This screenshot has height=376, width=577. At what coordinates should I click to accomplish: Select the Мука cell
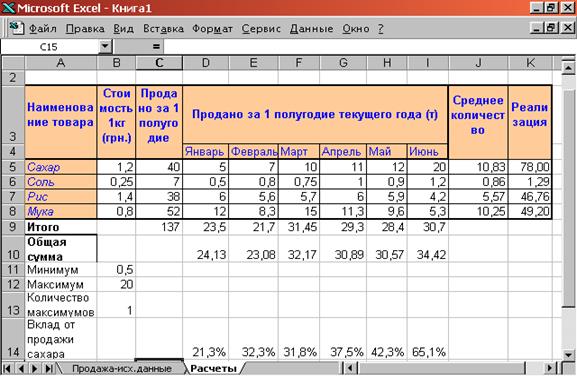pos(61,211)
